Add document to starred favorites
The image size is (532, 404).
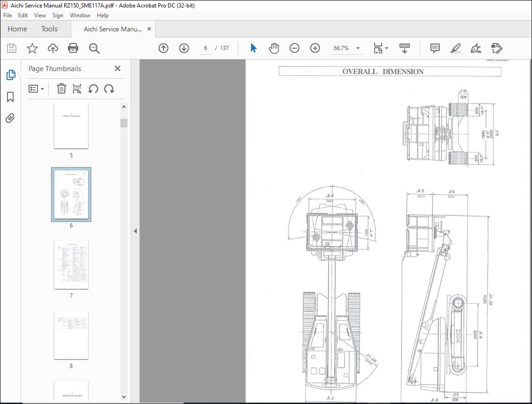tap(32, 48)
